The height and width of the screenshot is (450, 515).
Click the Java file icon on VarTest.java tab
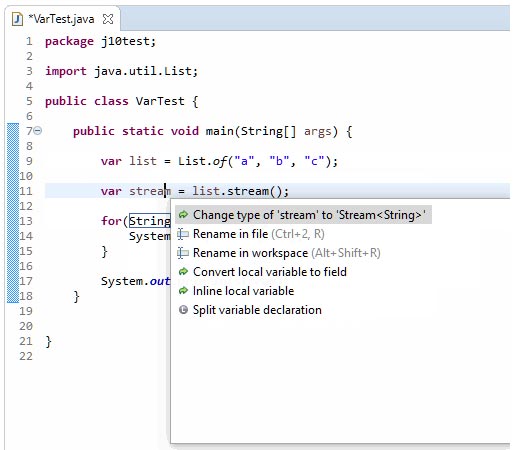tap(17, 19)
